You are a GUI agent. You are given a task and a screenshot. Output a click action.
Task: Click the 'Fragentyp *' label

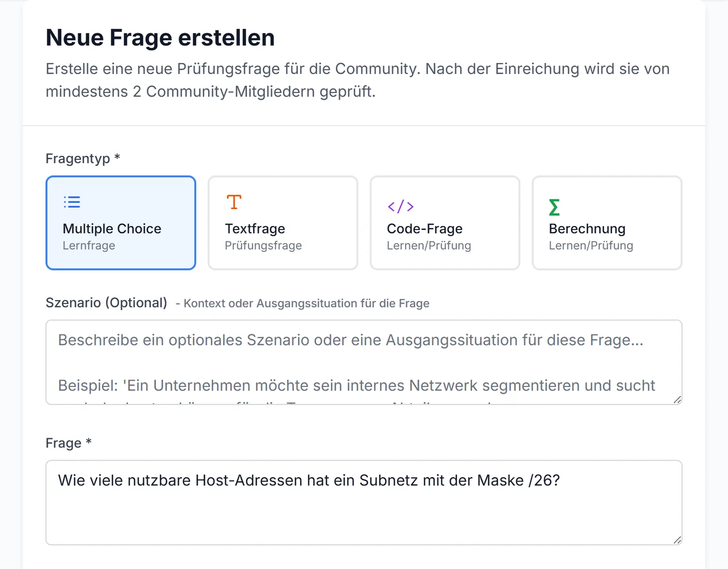83,158
